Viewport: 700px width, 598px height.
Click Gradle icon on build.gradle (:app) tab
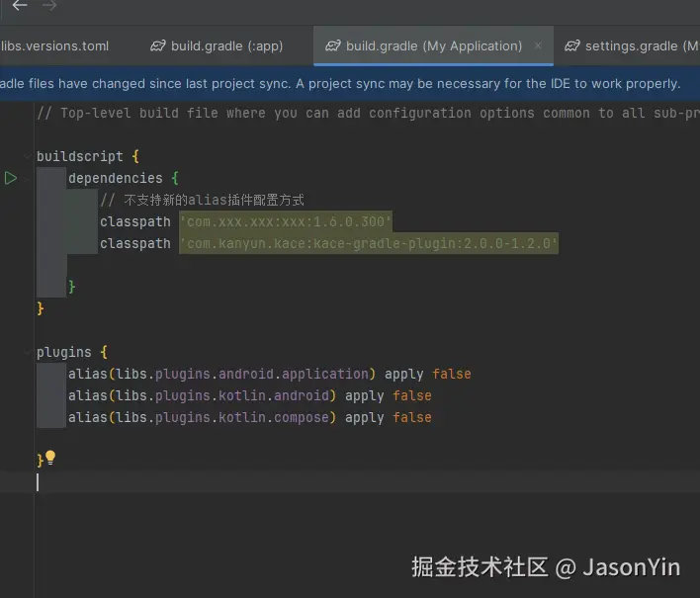click(157, 46)
